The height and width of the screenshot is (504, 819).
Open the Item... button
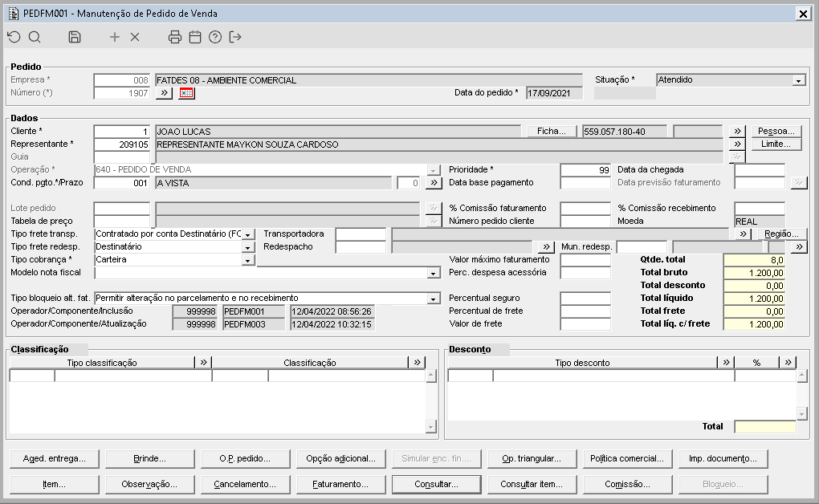[54, 485]
